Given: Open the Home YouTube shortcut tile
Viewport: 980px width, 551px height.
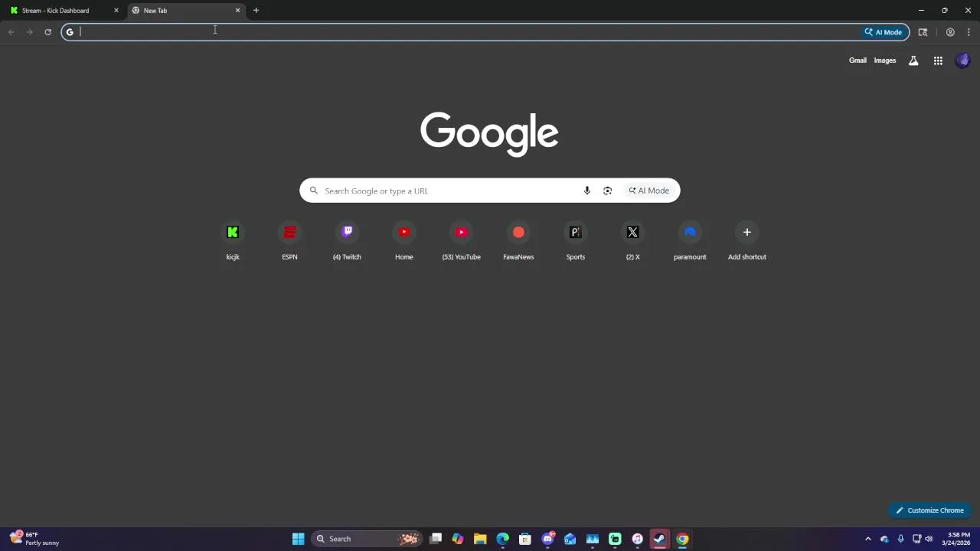Looking at the screenshot, I should pos(403,241).
